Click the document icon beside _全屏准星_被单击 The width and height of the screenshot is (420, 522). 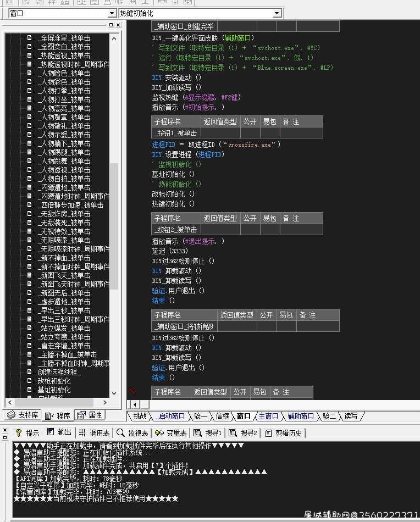[x=30, y=37]
